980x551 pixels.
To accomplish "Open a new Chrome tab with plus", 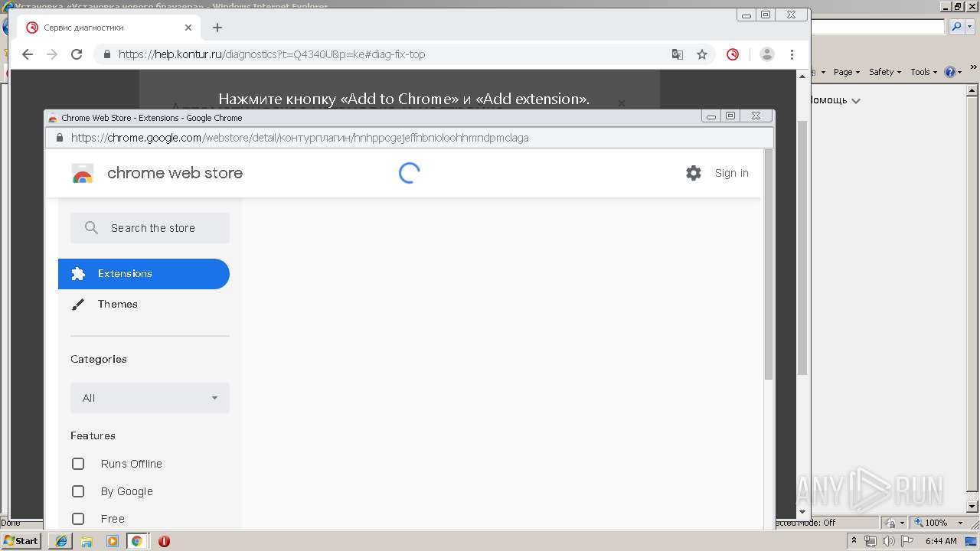I will click(x=217, y=28).
